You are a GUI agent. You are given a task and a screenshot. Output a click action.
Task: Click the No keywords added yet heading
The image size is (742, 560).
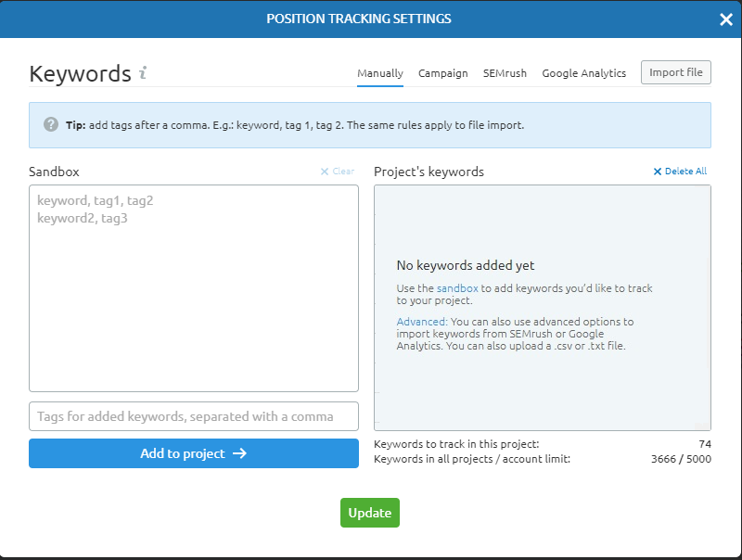tap(466, 265)
